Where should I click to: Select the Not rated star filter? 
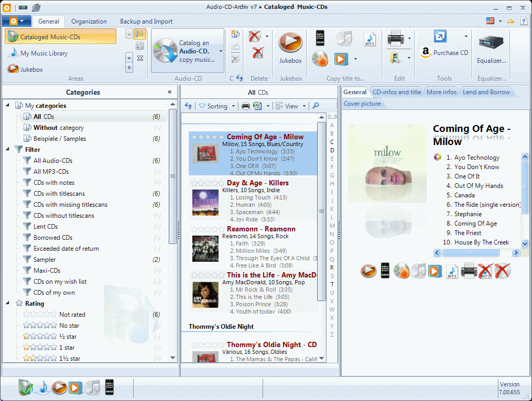tap(54, 315)
